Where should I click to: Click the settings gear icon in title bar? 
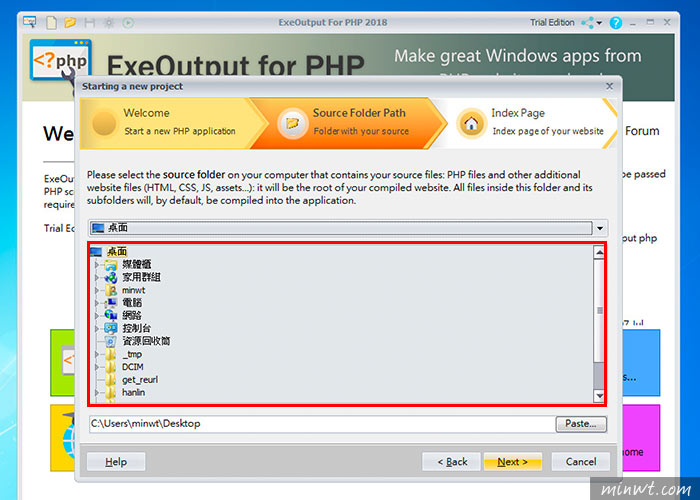coord(108,22)
